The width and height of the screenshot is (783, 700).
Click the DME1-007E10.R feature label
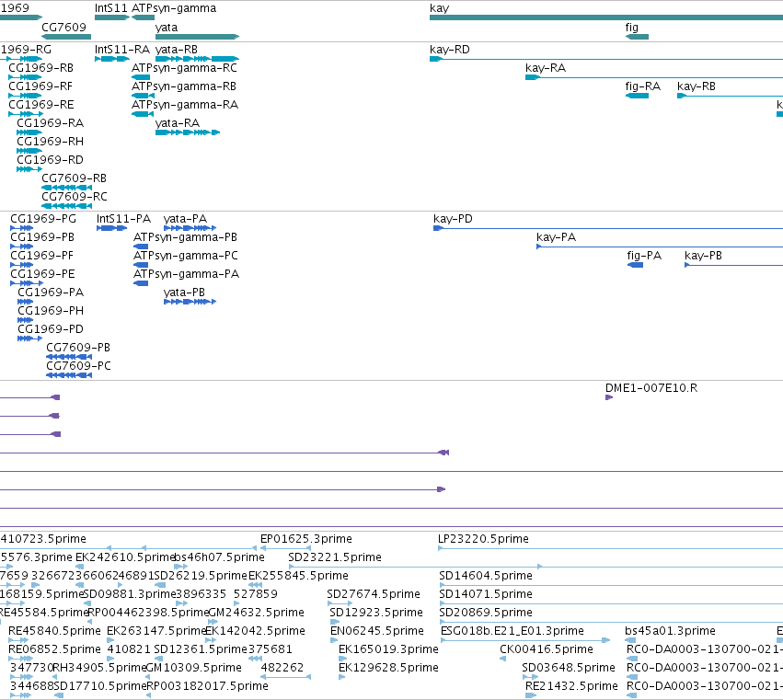pos(651,388)
